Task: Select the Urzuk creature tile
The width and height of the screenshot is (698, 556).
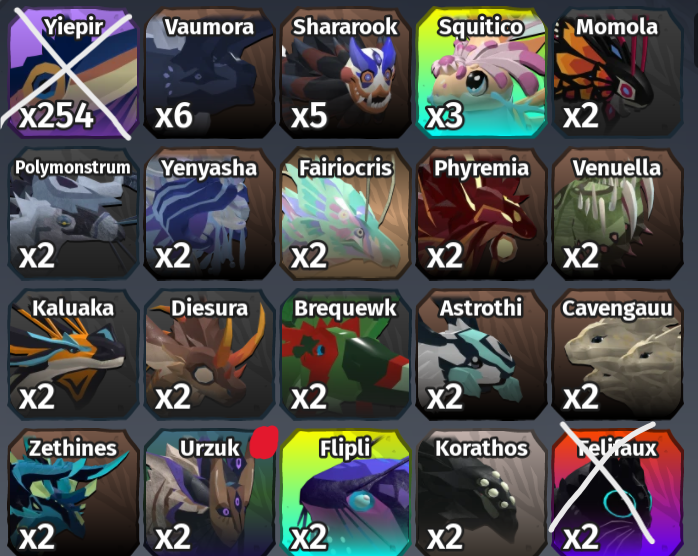Action: coord(209,493)
